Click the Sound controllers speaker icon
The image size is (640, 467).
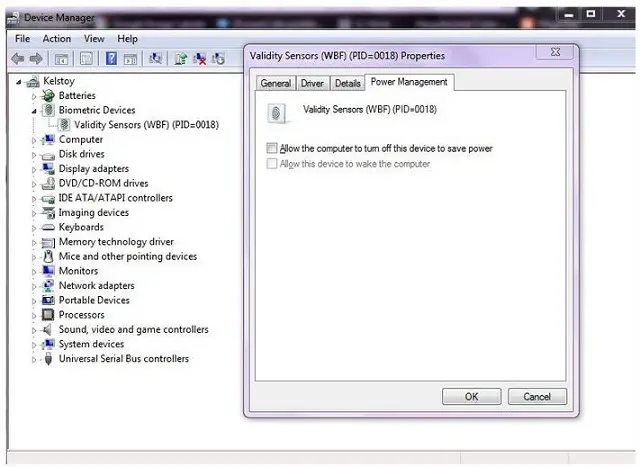[x=47, y=329]
